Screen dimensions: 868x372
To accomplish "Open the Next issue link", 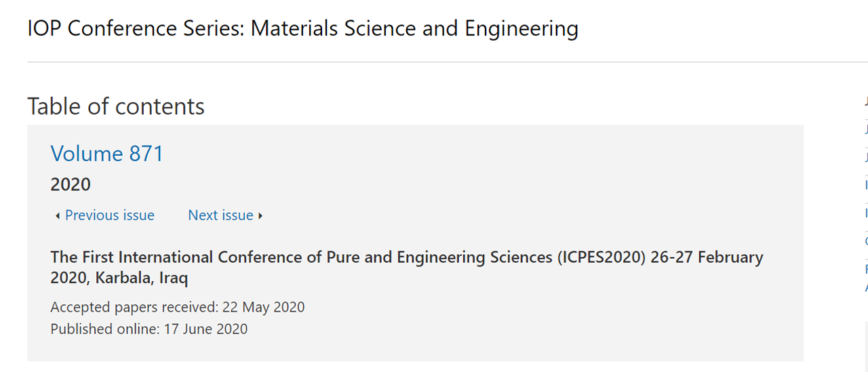I will pyautogui.click(x=220, y=215).
